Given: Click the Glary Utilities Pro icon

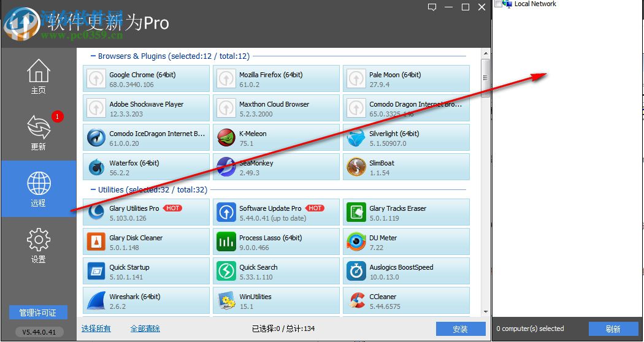Looking at the screenshot, I should 96,212.
